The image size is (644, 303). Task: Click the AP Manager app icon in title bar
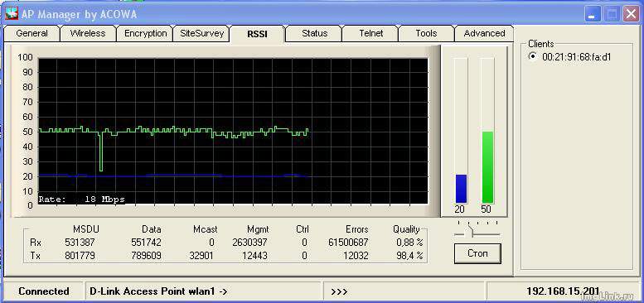[x=11, y=14]
